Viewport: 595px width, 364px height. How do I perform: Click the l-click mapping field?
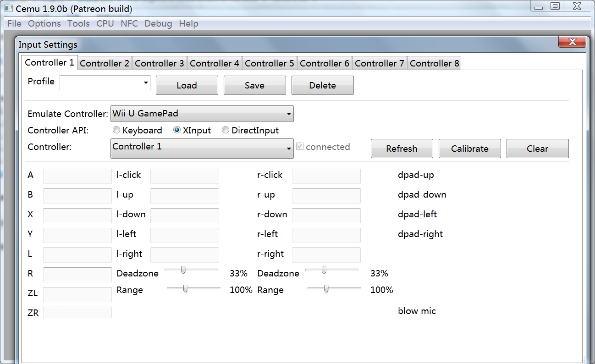pos(185,176)
